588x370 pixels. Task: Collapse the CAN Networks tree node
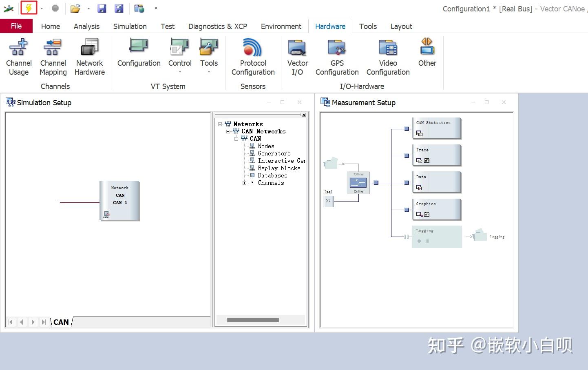228,131
